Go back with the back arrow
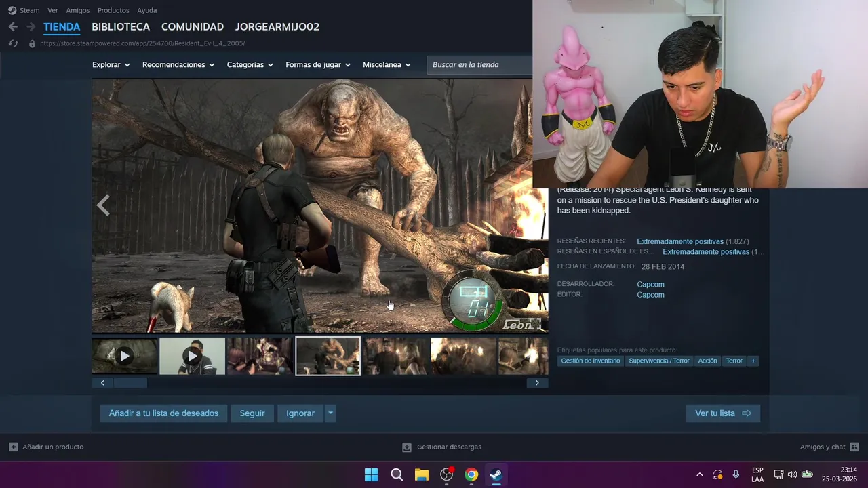This screenshot has height=488, width=868. [x=13, y=27]
